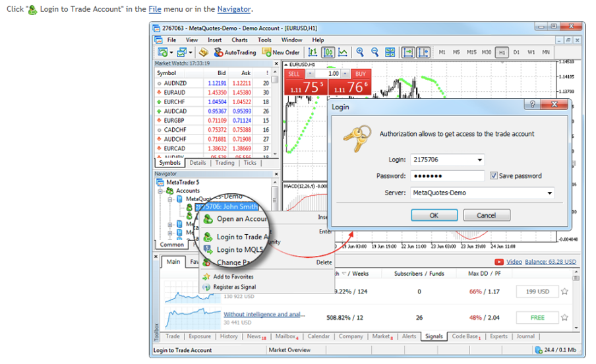Switch to the Ticks tab in Market Watch
596x364 pixels.
250,163
